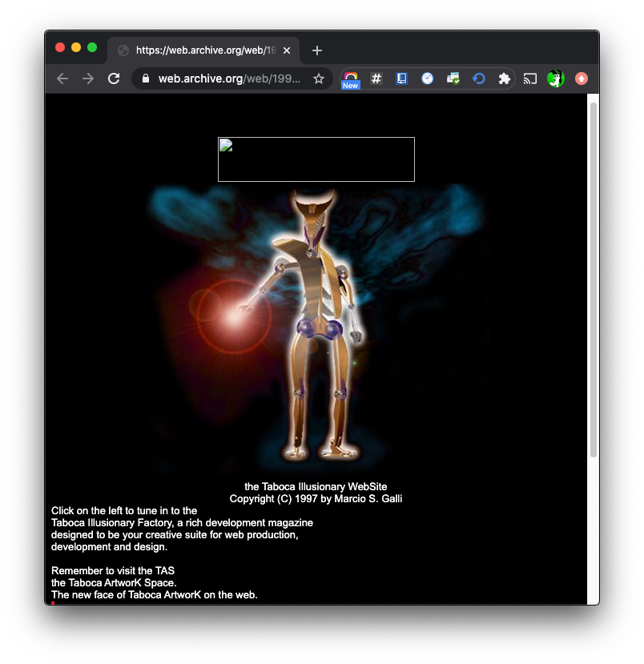Click the vertical page scrollbar
The image size is (644, 664).
(594, 280)
